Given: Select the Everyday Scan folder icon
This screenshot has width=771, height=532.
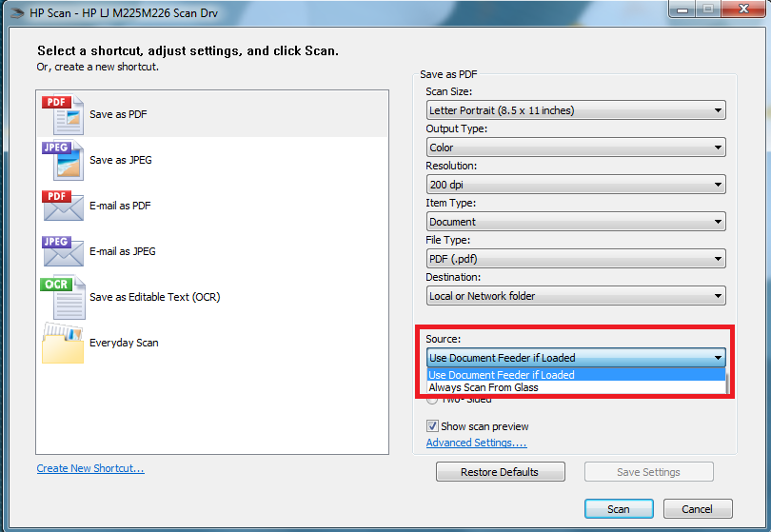Looking at the screenshot, I should tap(63, 343).
